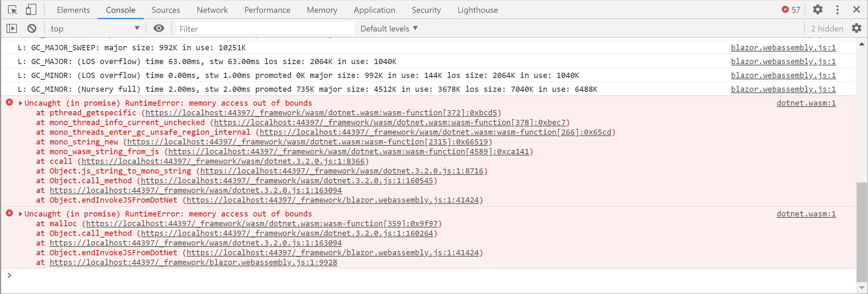Viewport: 868px width, 294px height.
Task: Activate the inspect element picker icon
Action: click(12, 10)
